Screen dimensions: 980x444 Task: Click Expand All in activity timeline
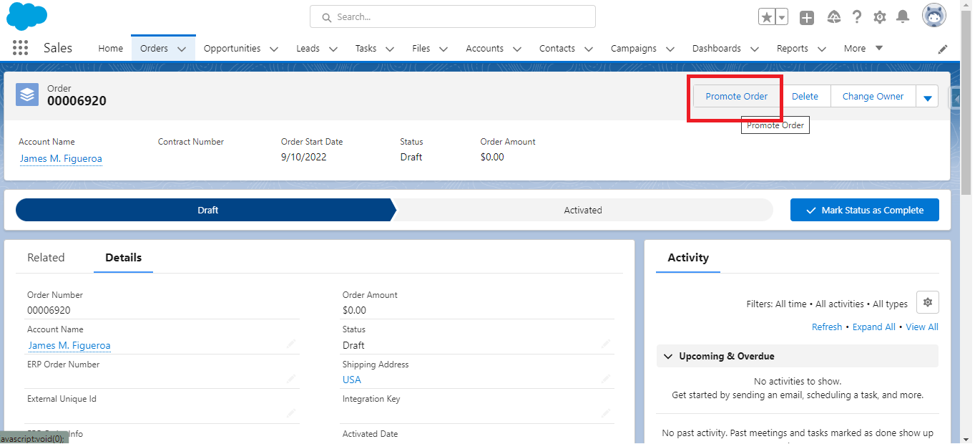pyautogui.click(x=874, y=327)
